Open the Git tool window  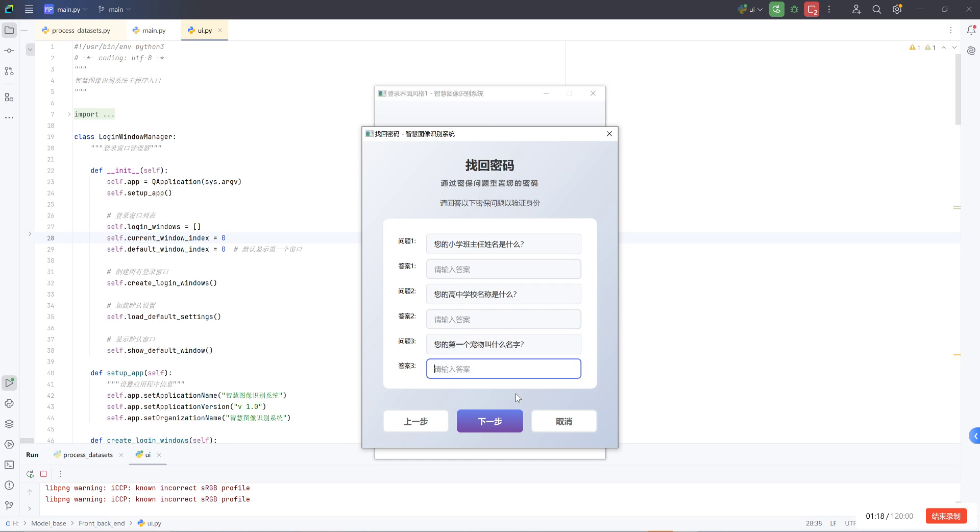coord(9,505)
